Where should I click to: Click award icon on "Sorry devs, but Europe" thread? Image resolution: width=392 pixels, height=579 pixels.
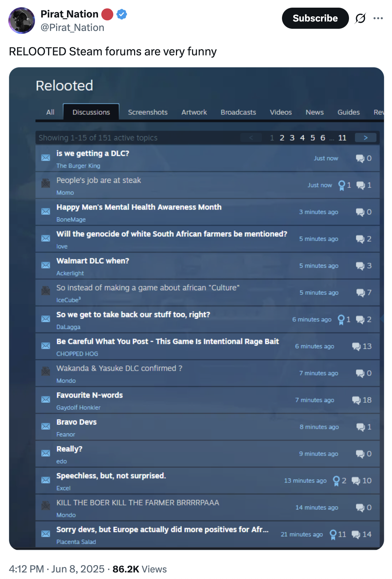(333, 534)
